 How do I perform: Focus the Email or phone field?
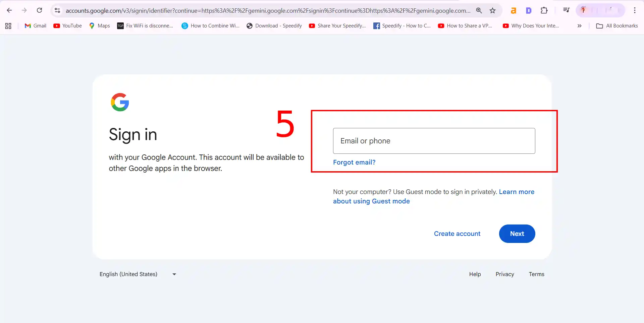pos(434,141)
